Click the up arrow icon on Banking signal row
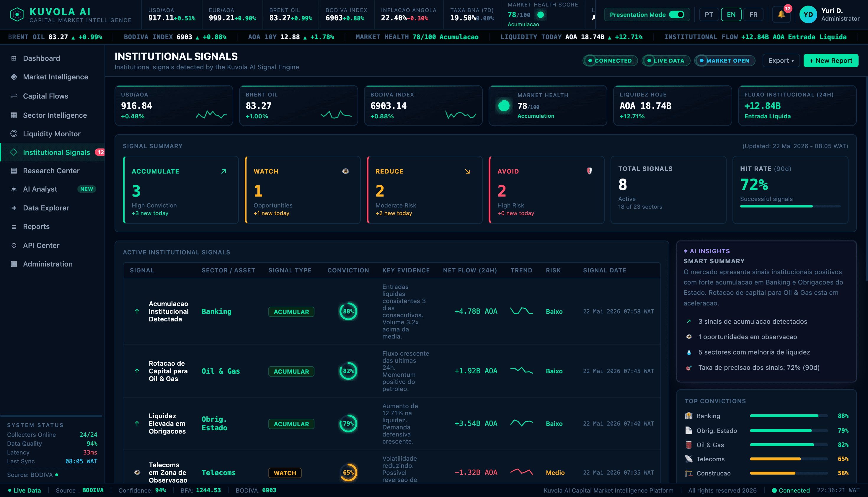Image resolution: width=868 pixels, height=497 pixels. (x=137, y=311)
